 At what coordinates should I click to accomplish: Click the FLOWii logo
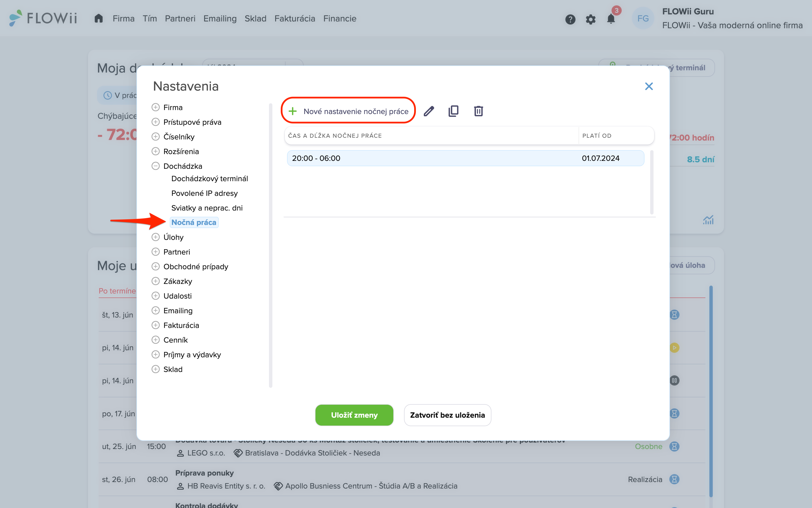[43, 18]
